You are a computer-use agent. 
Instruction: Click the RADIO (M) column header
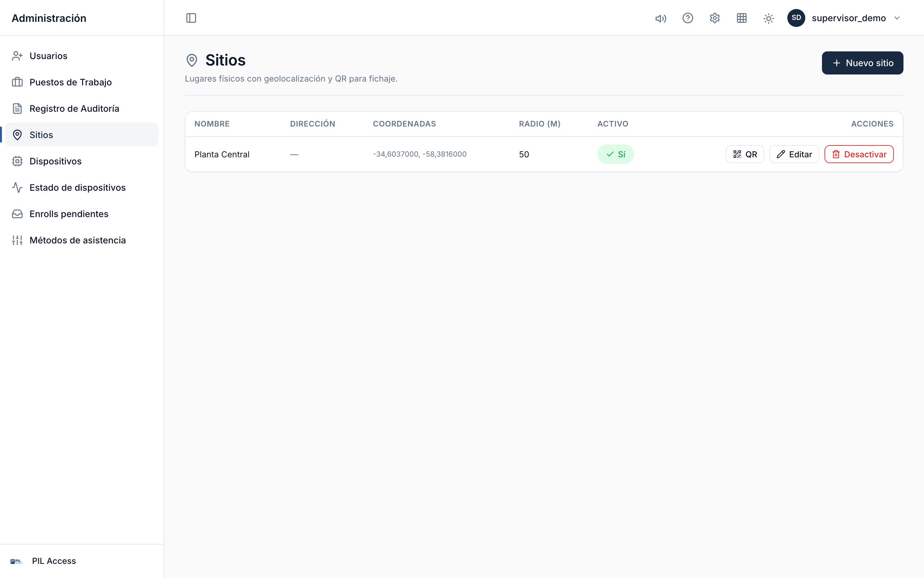tap(540, 124)
